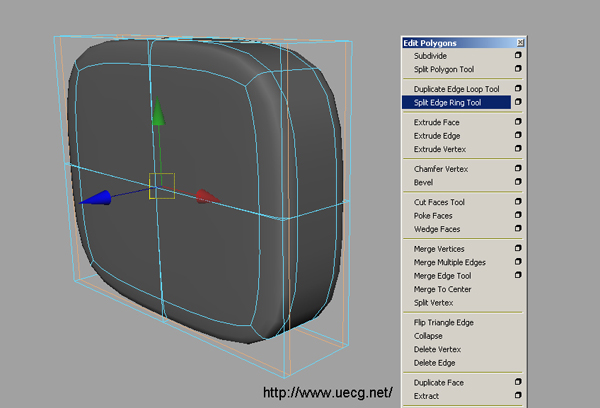The width and height of the screenshot is (600, 408).
Task: Open Bevel option box
Action: point(518,182)
